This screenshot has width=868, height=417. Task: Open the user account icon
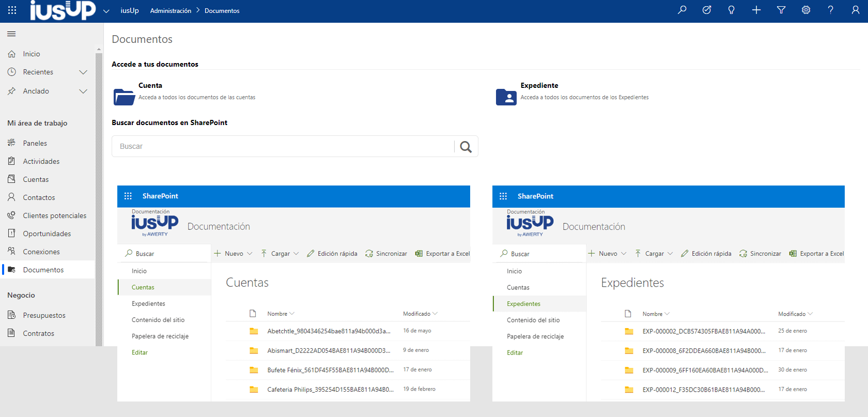(x=856, y=10)
